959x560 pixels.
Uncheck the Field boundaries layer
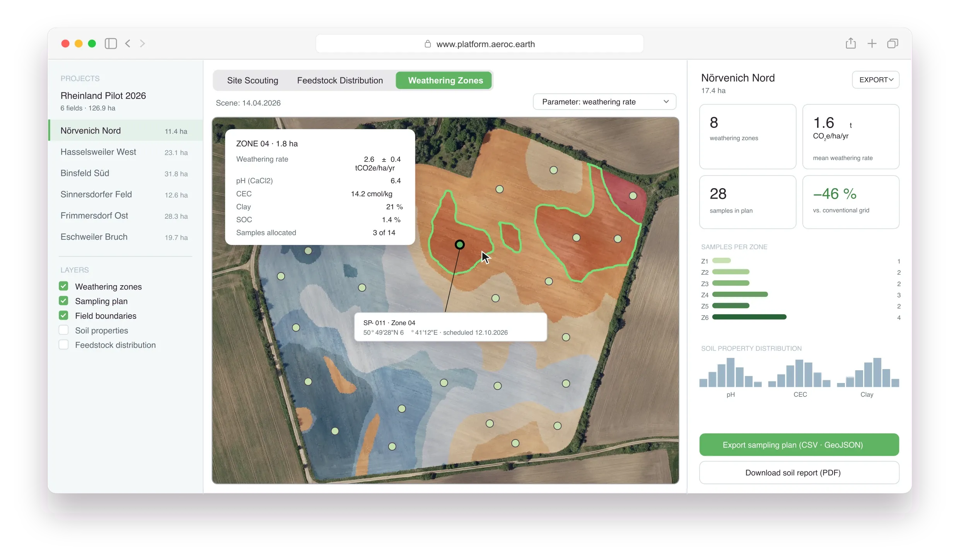click(63, 315)
